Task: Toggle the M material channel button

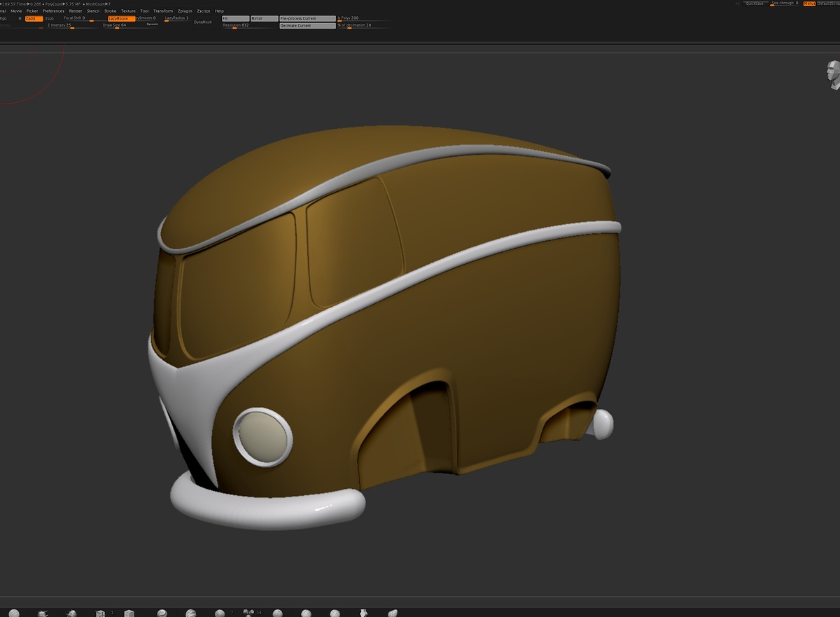Action: [x=20, y=18]
